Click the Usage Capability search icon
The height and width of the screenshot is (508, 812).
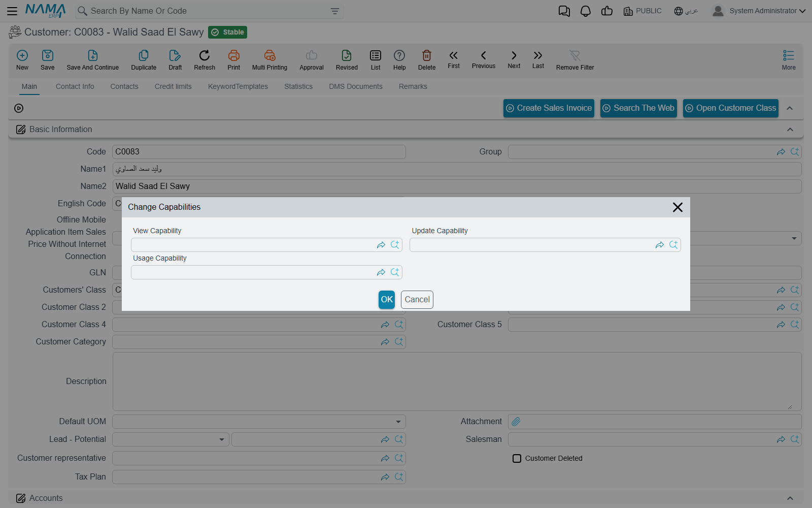(395, 272)
